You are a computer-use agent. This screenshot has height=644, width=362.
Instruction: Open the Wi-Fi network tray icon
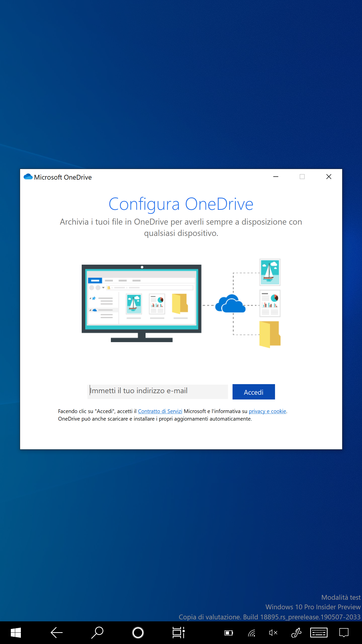pos(252,633)
